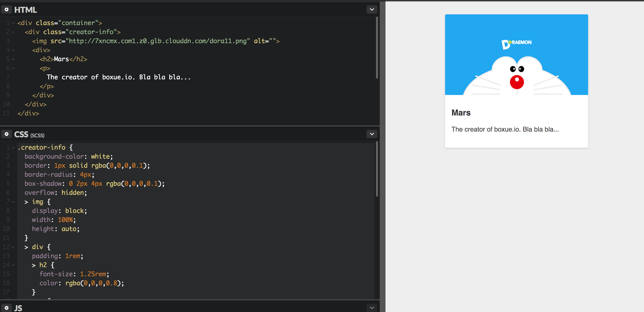
Task: Click the "display: block" CSS declaration
Action: point(59,211)
